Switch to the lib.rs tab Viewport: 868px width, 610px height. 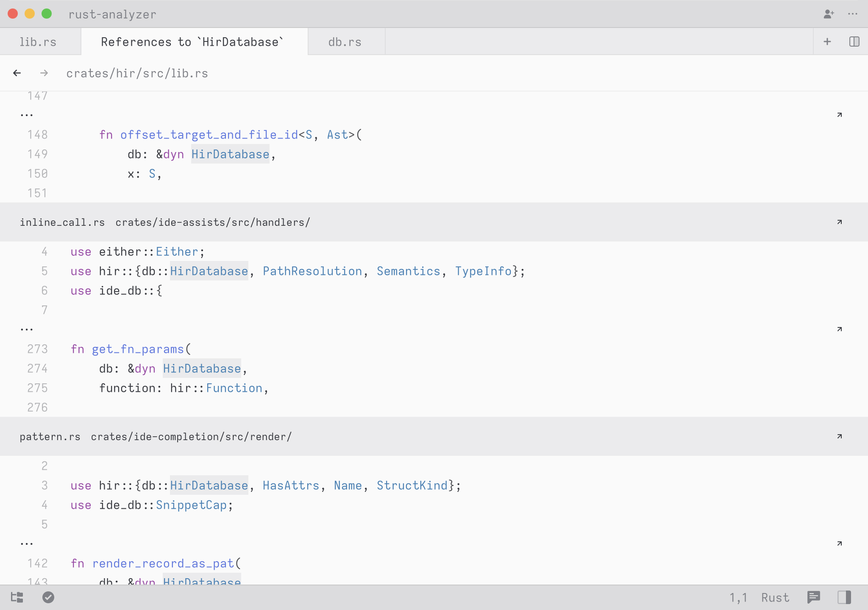click(x=38, y=42)
